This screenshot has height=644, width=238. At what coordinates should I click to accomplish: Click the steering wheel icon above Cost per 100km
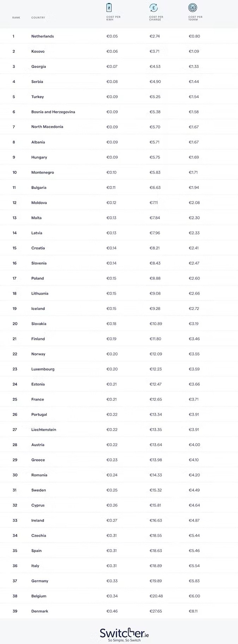coord(193,8)
